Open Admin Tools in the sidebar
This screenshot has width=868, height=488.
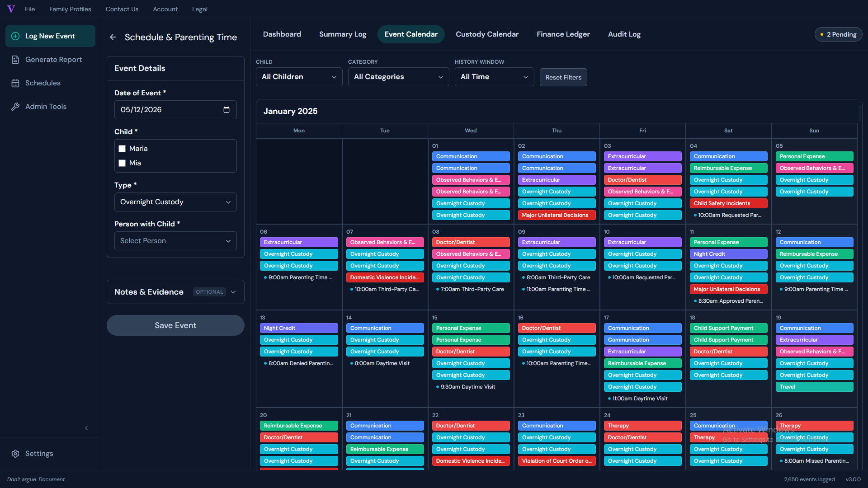point(50,107)
